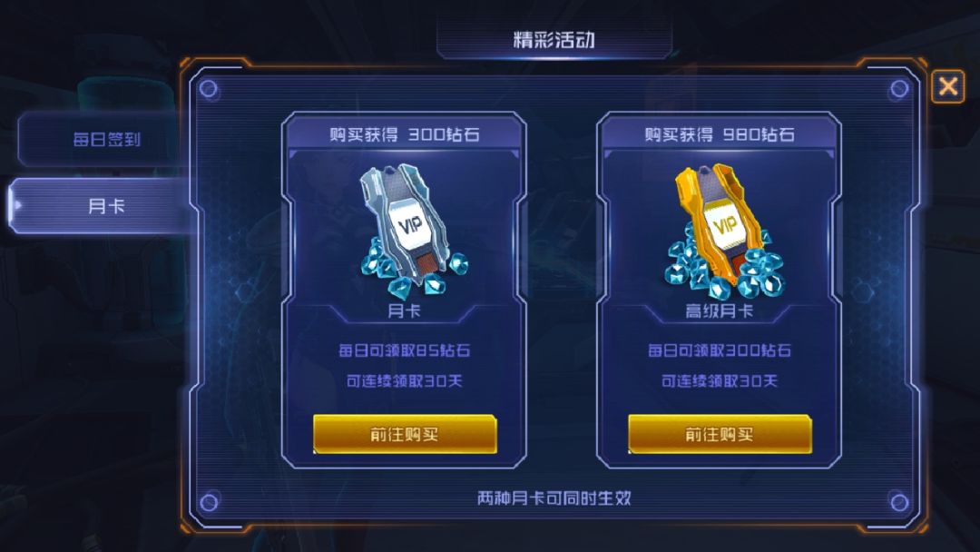Click the bottom-right corner bolt ornament
Screen dimensions: 980x552
(899, 502)
